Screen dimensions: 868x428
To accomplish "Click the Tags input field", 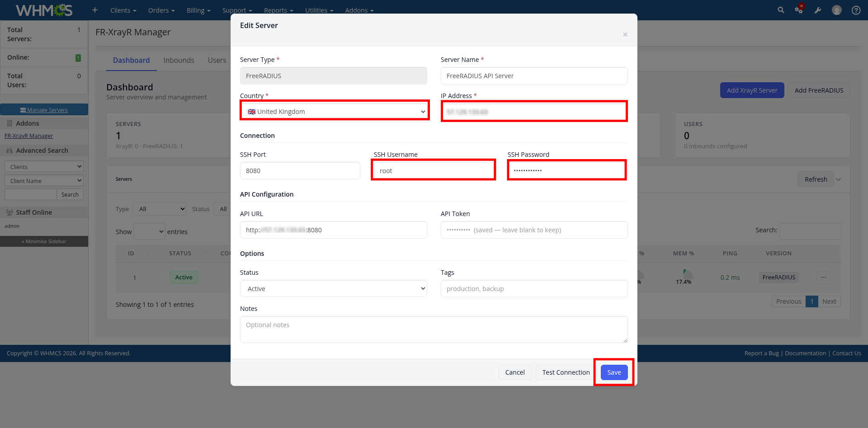I will coord(534,289).
